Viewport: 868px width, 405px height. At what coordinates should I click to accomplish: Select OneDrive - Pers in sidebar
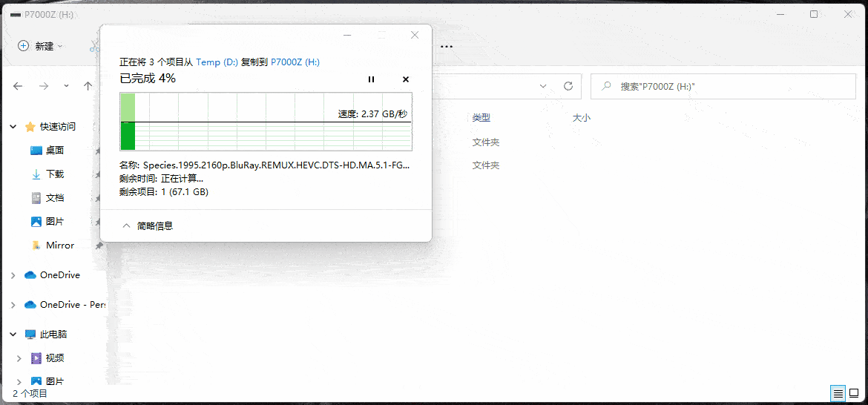pyautogui.click(x=72, y=305)
